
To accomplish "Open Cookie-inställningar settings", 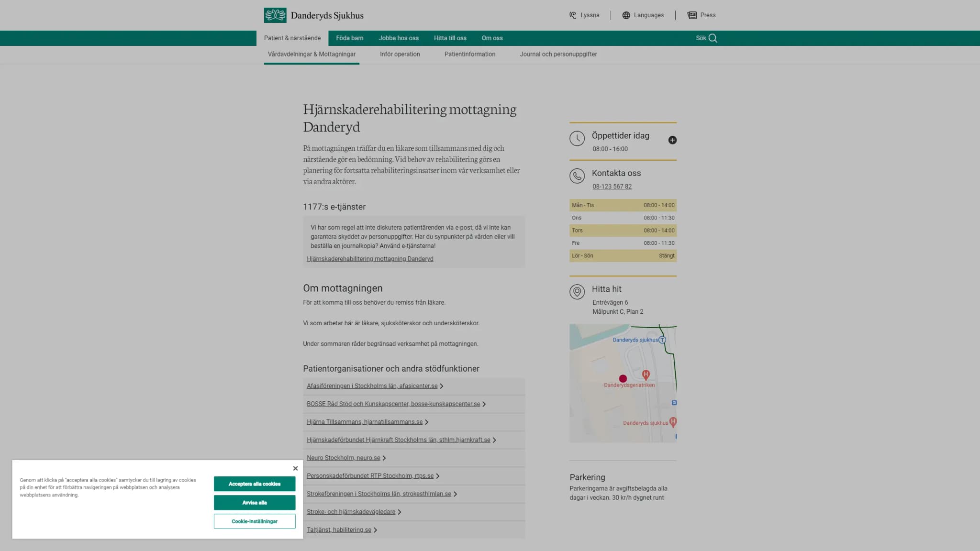I will coord(255,521).
